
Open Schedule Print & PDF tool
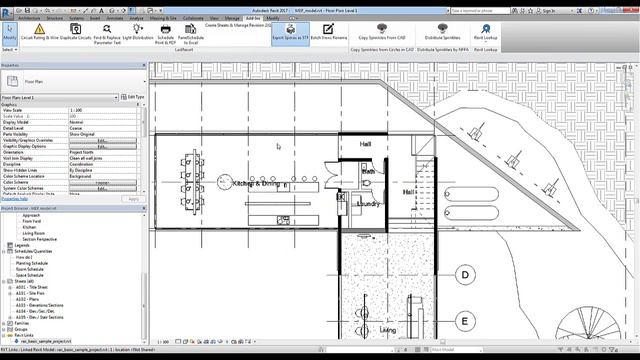click(x=165, y=33)
